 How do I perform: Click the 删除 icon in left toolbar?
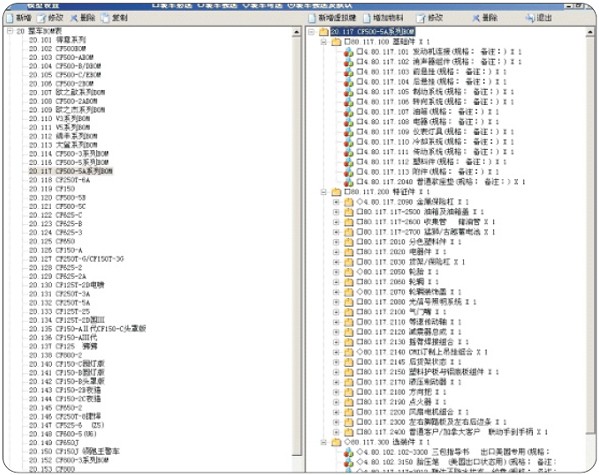[73, 18]
